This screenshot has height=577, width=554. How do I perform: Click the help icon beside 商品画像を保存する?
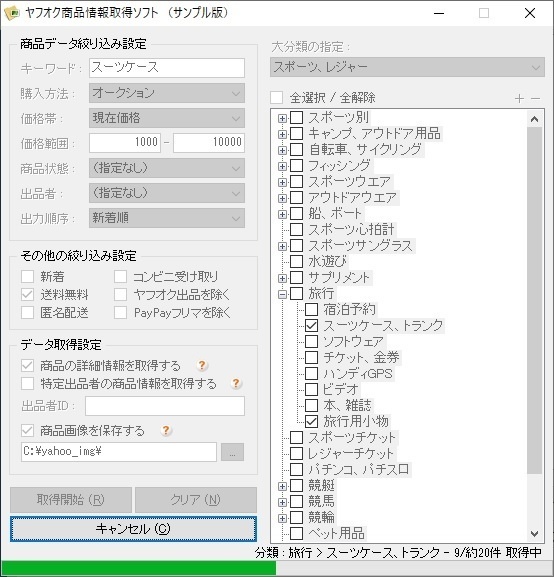pos(166,430)
